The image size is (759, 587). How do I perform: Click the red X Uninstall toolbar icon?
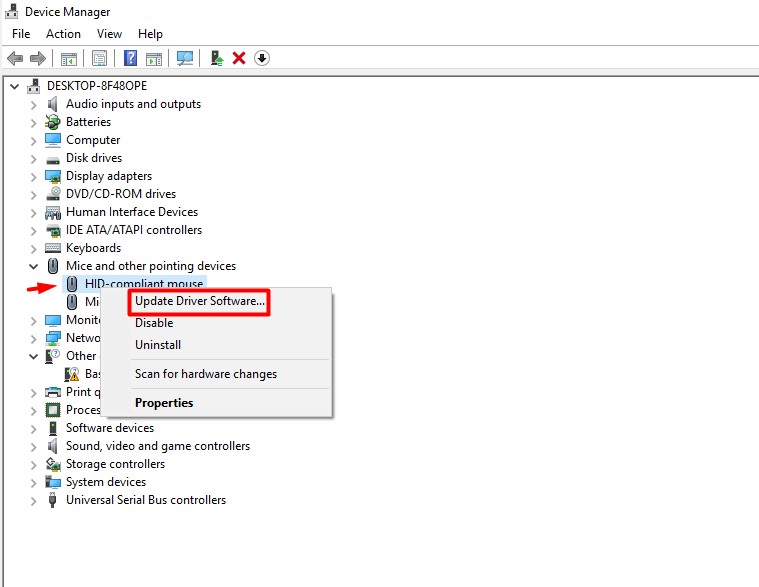tap(239, 59)
